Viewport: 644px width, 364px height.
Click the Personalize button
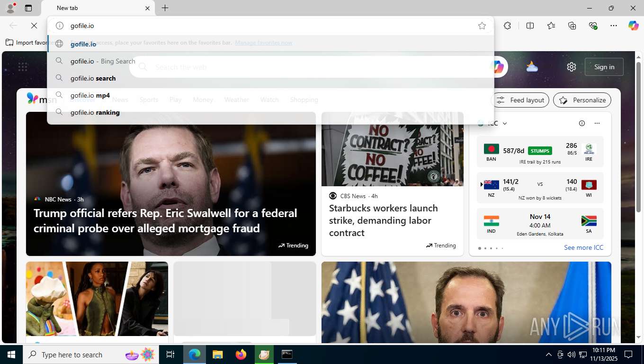tap(582, 100)
